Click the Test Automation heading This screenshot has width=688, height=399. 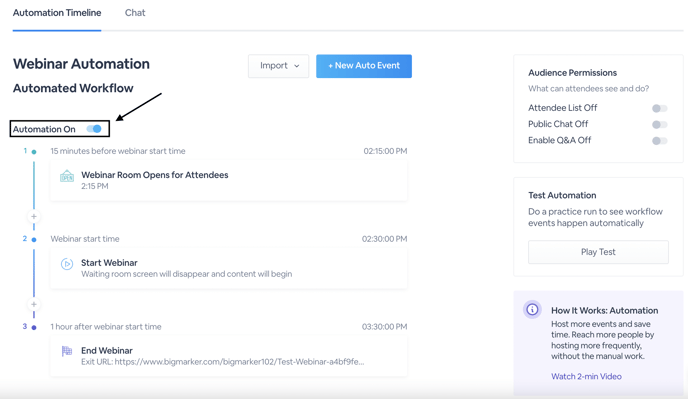pyautogui.click(x=562, y=195)
